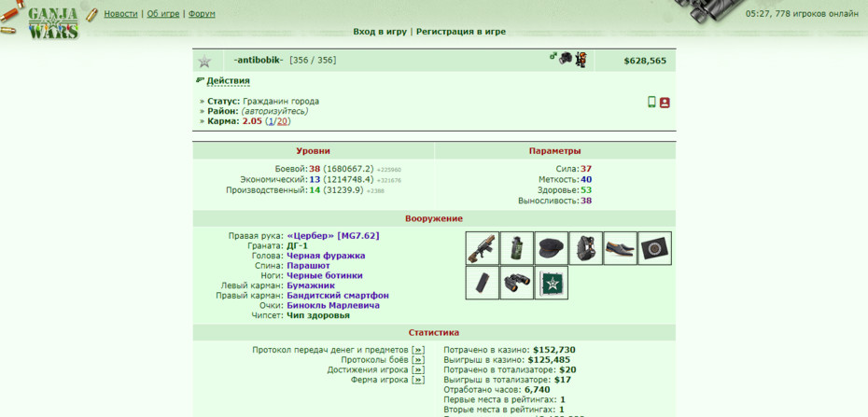
Task: Click the Вход в игру link
Action: pos(380,32)
